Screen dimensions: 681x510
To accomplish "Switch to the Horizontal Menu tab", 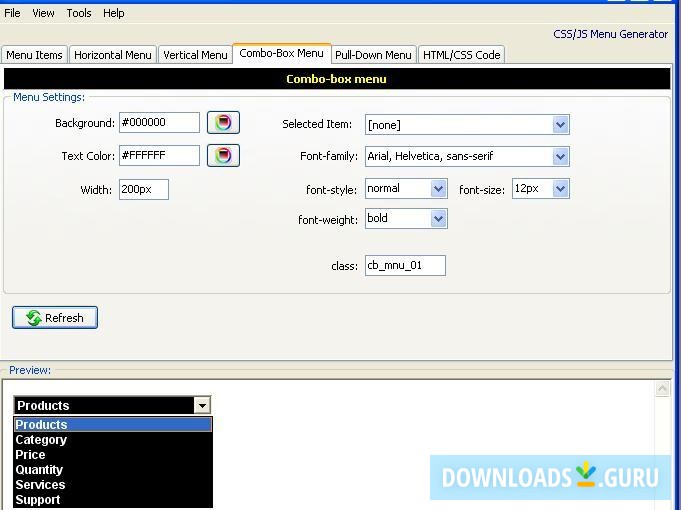I will click(113, 55).
